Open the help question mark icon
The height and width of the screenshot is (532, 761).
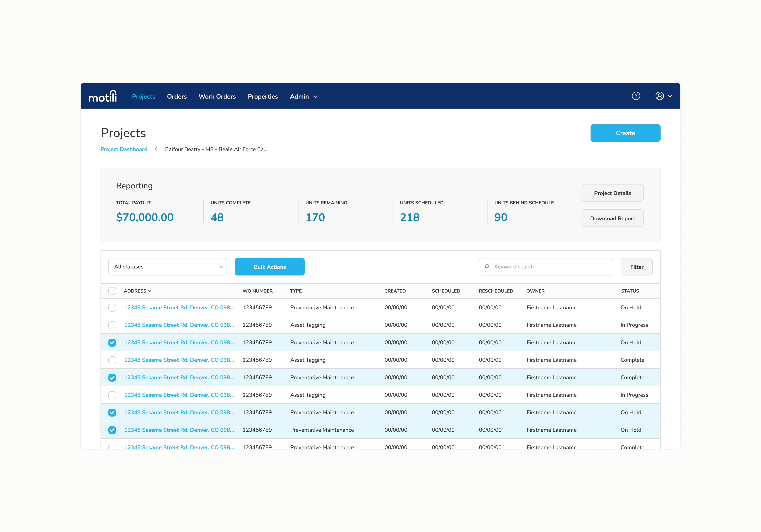(x=636, y=96)
